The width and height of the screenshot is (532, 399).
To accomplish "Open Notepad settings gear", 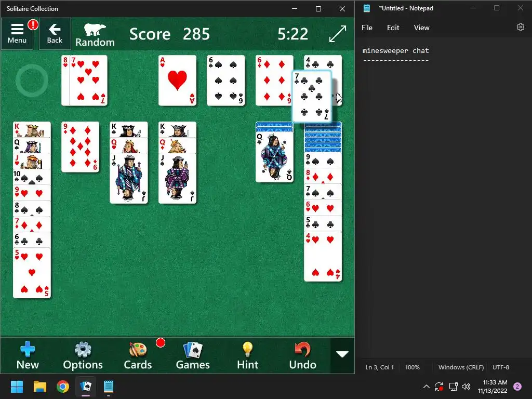I will pyautogui.click(x=521, y=27).
